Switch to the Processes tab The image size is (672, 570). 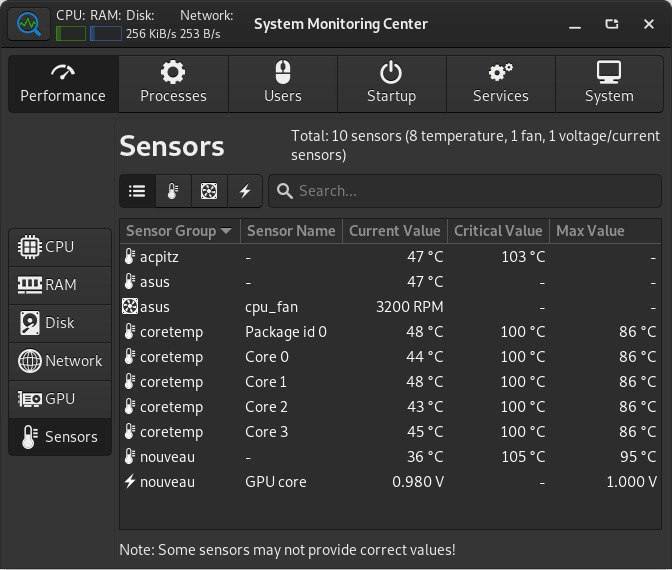click(173, 84)
